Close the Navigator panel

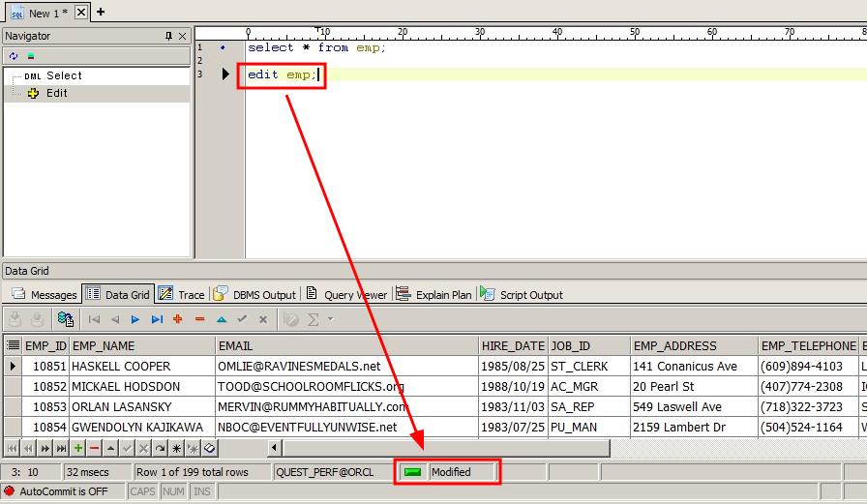[x=182, y=36]
